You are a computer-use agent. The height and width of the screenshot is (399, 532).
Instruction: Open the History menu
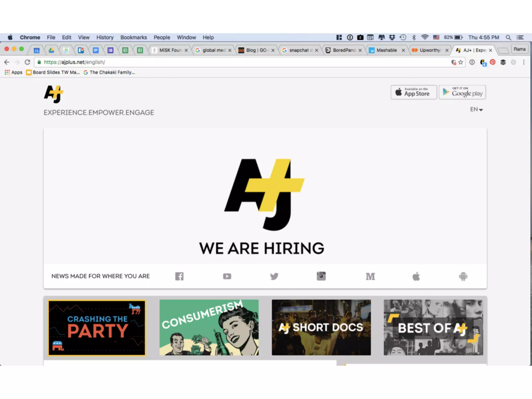[105, 37]
